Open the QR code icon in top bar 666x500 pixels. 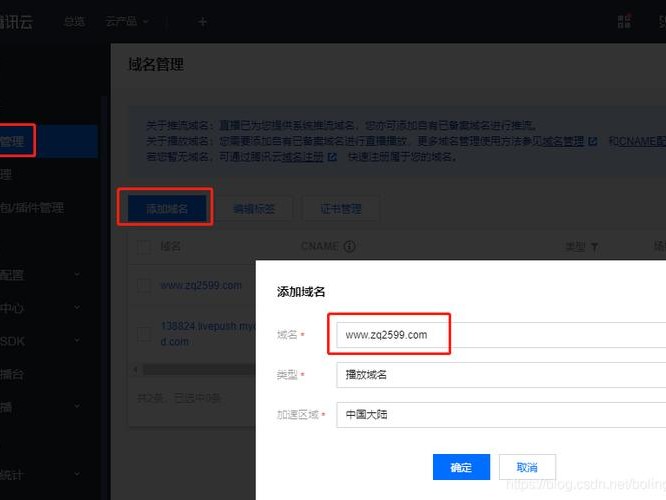tap(624, 21)
